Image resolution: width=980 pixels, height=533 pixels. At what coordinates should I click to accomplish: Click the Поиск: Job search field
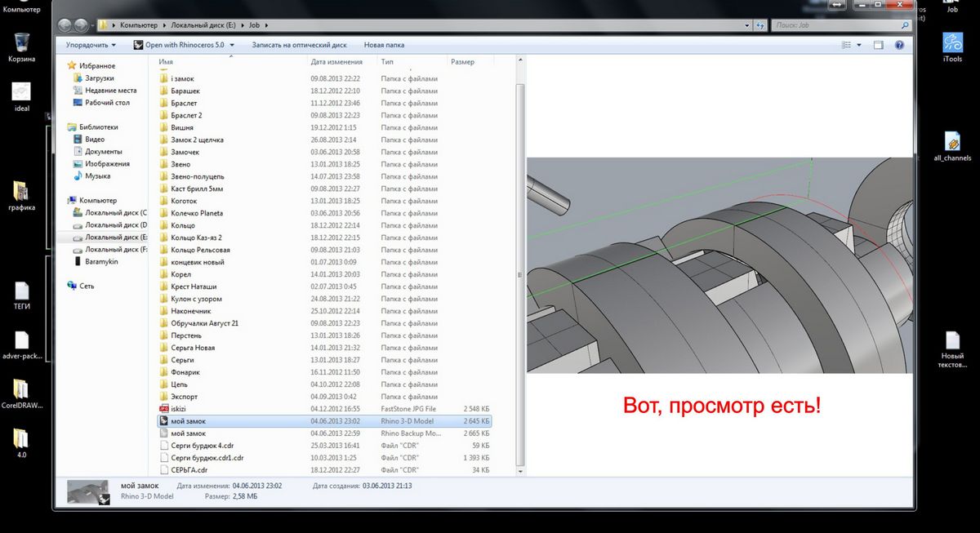pyautogui.click(x=833, y=25)
